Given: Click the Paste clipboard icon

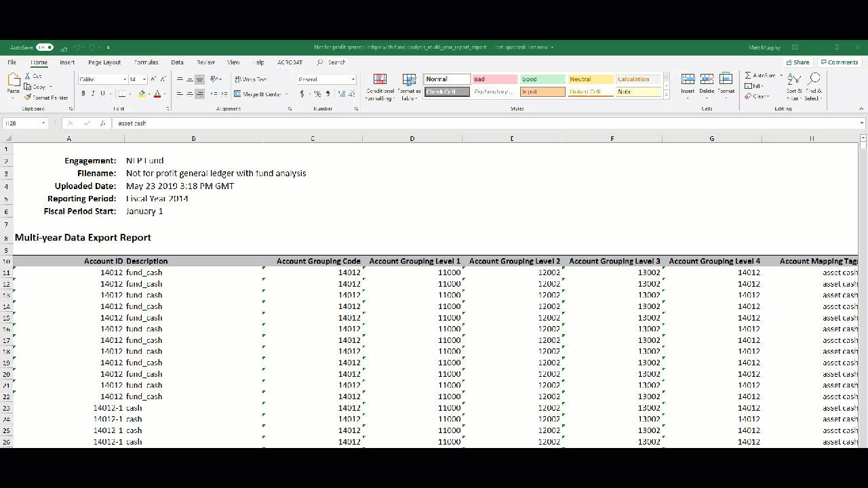Looking at the screenshot, I should [13, 81].
